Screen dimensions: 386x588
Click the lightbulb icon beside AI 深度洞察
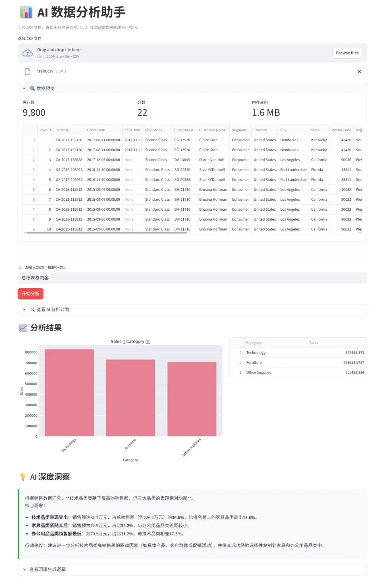point(23,477)
